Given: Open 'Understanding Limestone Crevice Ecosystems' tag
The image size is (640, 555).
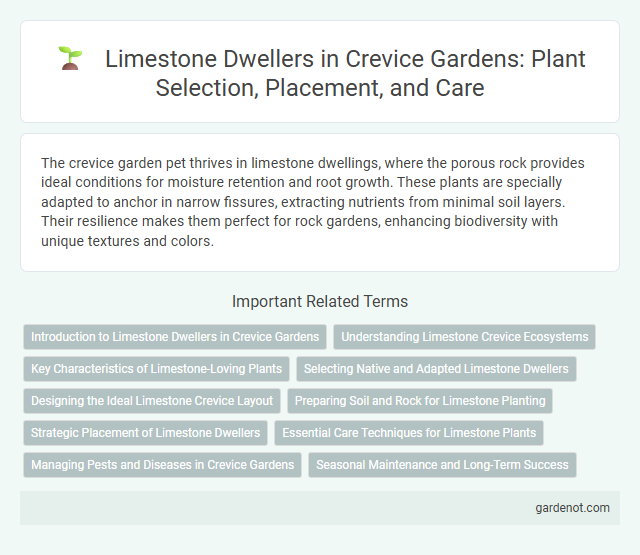Looking at the screenshot, I should (464, 337).
